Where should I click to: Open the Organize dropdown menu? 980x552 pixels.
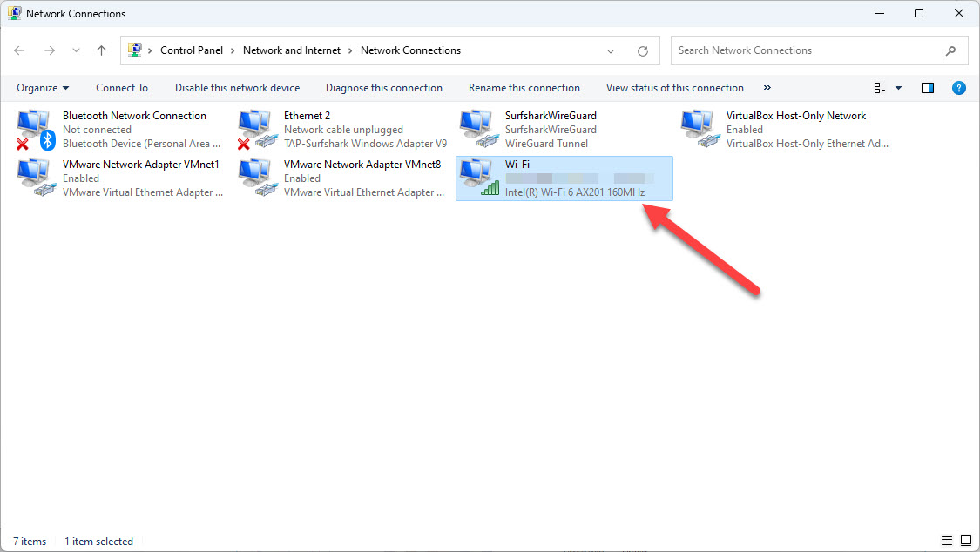click(43, 88)
